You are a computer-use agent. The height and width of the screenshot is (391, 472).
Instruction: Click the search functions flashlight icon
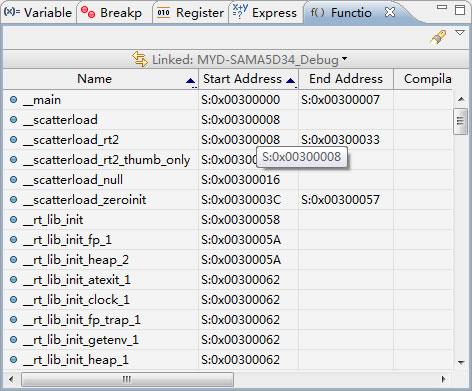click(438, 37)
